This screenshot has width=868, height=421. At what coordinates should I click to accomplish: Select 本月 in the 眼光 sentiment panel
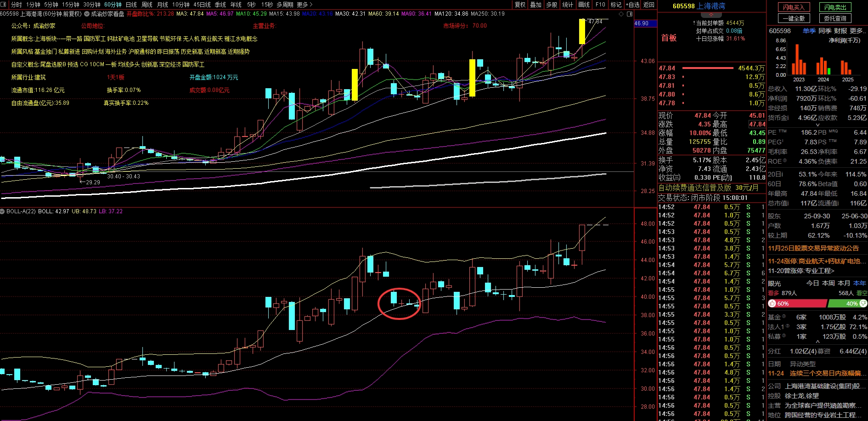pyautogui.click(x=844, y=283)
